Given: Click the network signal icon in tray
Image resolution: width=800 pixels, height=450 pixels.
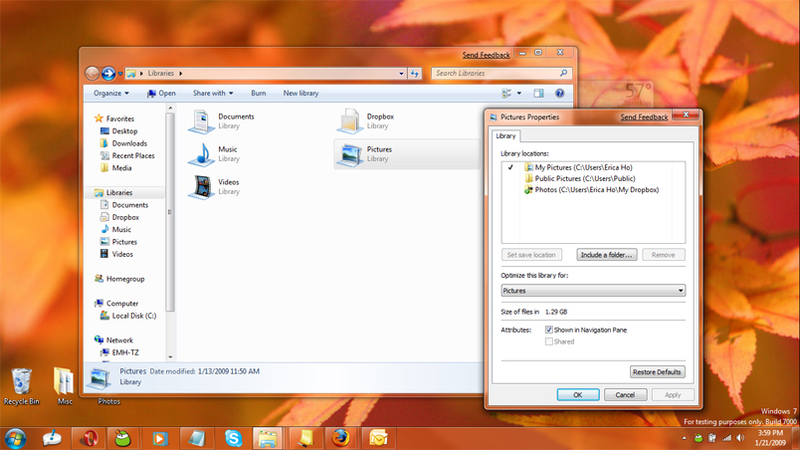Looking at the screenshot, I should 726,438.
